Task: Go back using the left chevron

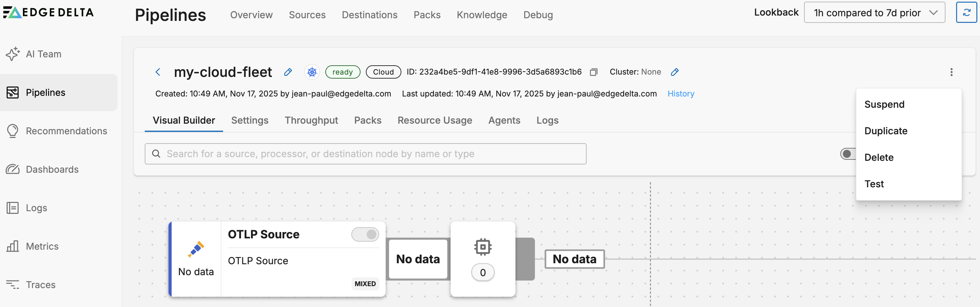Action: (x=158, y=72)
